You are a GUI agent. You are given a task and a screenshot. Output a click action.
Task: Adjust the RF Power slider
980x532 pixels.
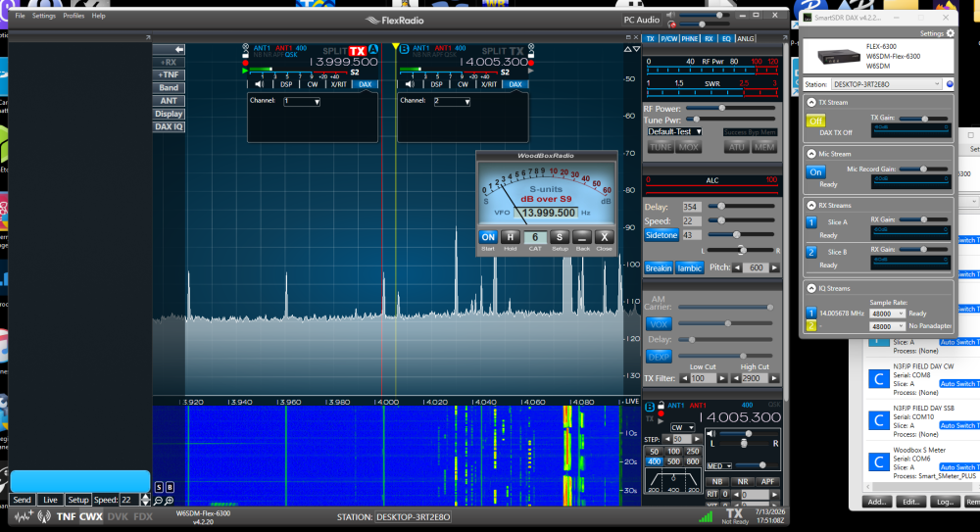(731, 108)
